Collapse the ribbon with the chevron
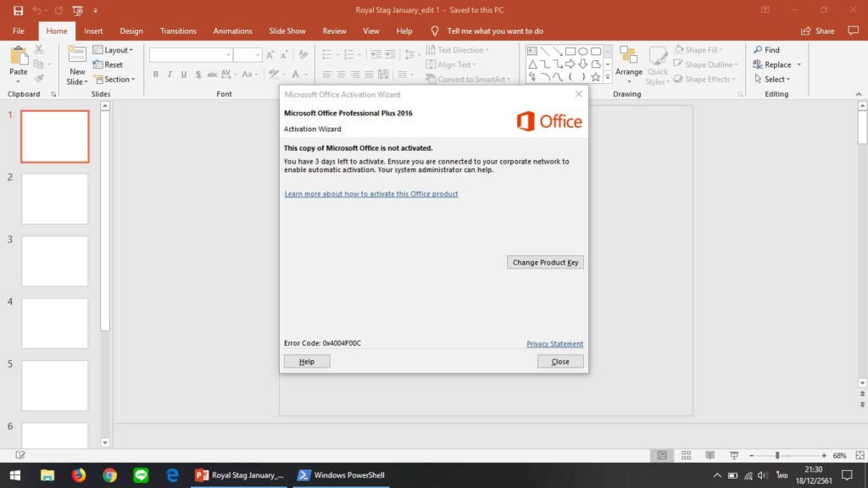The width and height of the screenshot is (868, 488). tap(859, 94)
